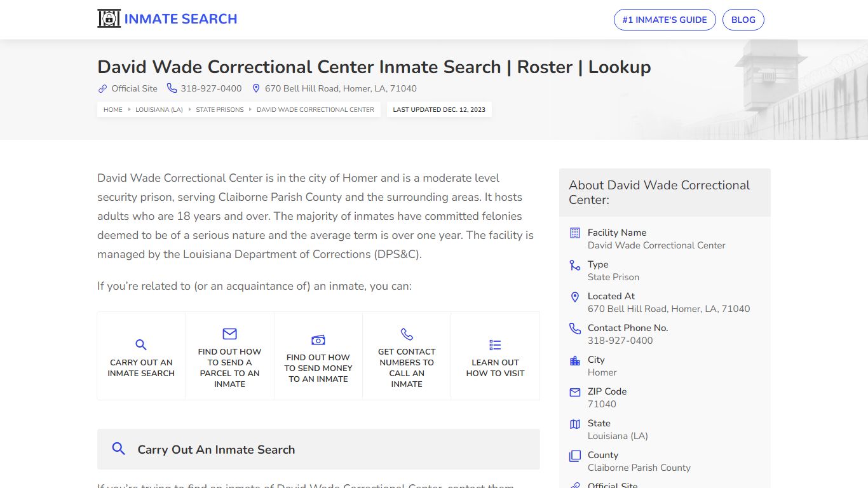
Task: Navigate to HOME breadcrumb
Action: [113, 109]
